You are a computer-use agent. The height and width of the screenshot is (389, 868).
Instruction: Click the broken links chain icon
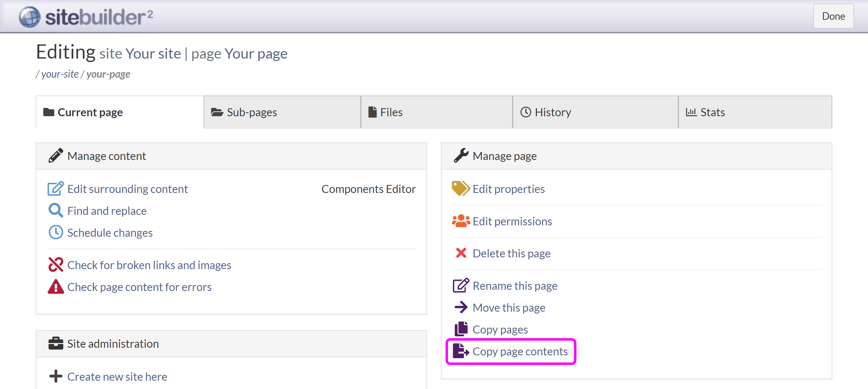click(55, 265)
